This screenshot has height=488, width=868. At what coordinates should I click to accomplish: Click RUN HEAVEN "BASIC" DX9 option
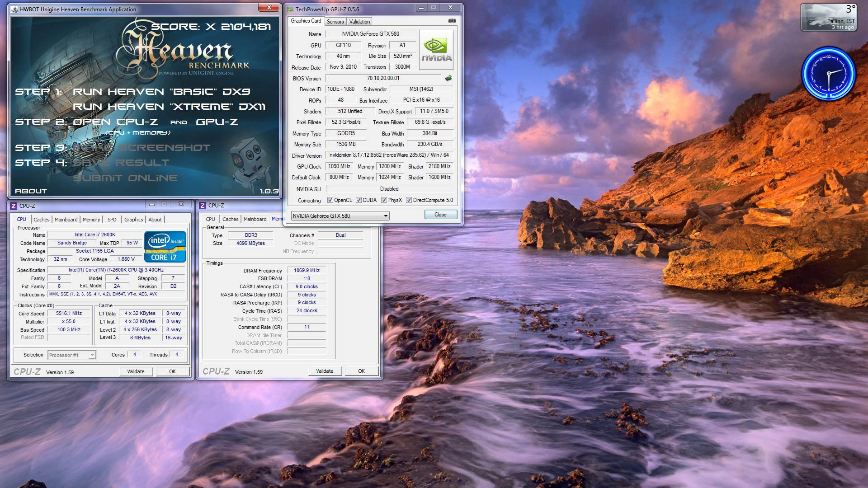point(161,92)
